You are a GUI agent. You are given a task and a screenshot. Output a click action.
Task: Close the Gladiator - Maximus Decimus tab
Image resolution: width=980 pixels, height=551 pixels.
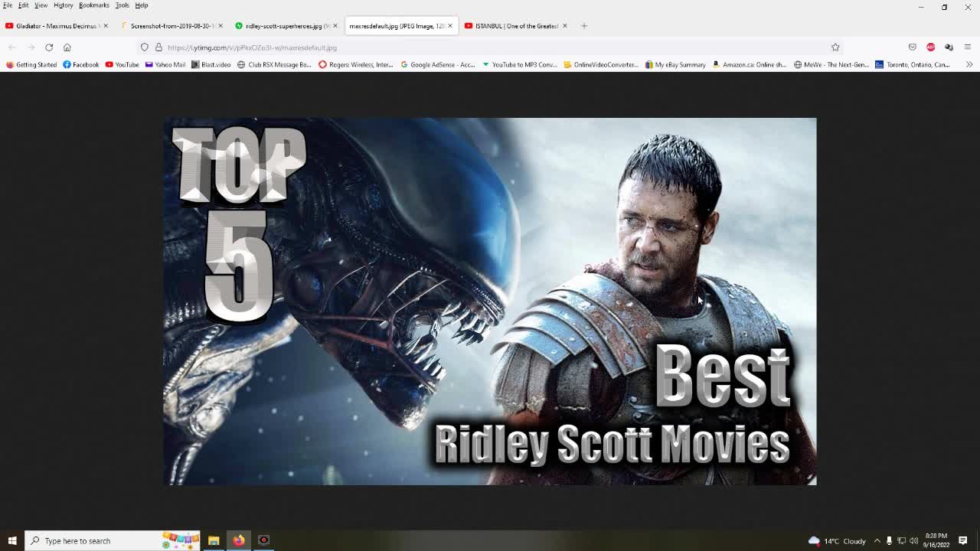[106, 26]
